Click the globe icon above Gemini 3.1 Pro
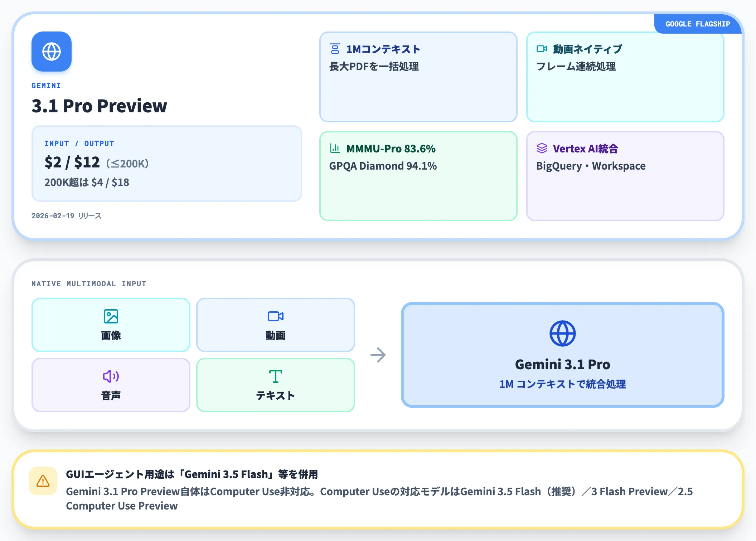This screenshot has height=541, width=756. pyautogui.click(x=563, y=333)
